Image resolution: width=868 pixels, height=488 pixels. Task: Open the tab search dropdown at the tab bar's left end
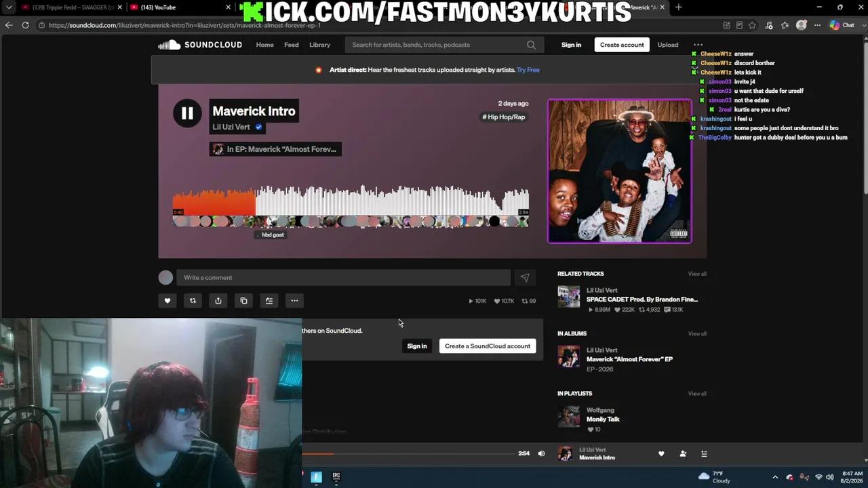[x=8, y=7]
